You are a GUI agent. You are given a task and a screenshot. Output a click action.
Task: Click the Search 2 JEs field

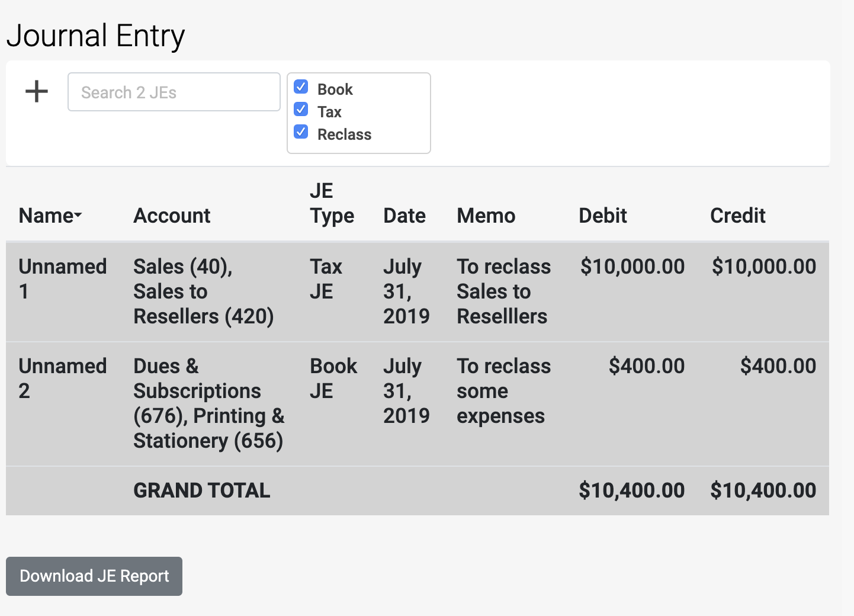(x=174, y=92)
